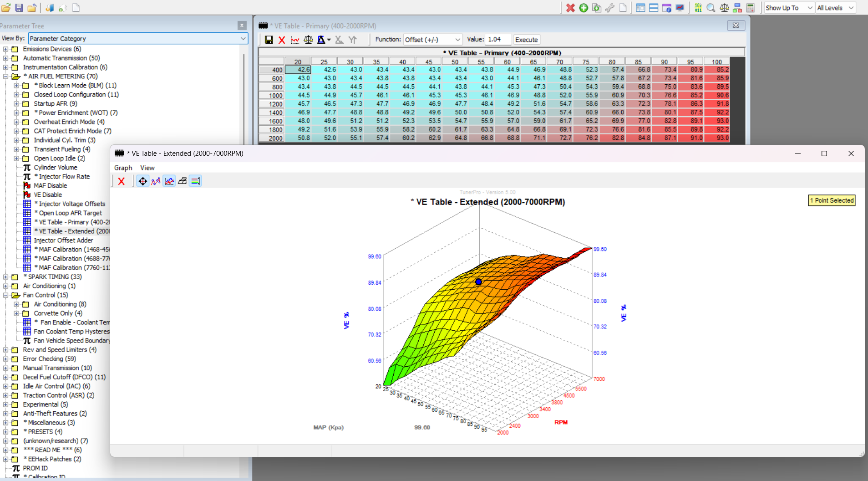This screenshot has height=481, width=868.
Task: Open the magnifier search icon in top toolbar
Action: (x=711, y=8)
